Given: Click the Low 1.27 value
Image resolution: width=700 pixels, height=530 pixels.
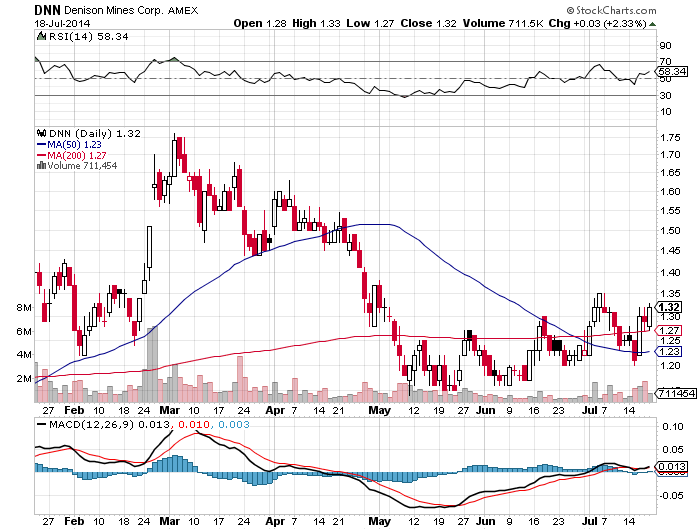Looking at the screenshot, I should [x=370, y=23].
